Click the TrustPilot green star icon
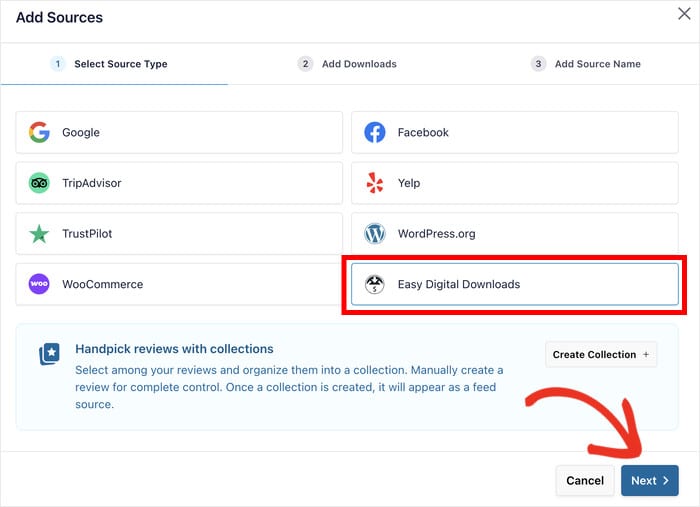Image resolution: width=700 pixels, height=507 pixels. [x=39, y=234]
